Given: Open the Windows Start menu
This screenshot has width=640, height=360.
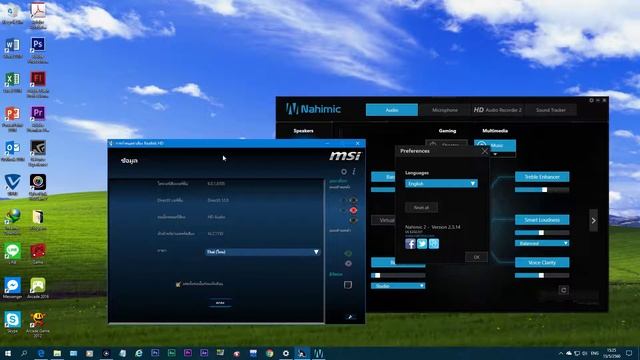Looking at the screenshot, I should click(x=8, y=353).
